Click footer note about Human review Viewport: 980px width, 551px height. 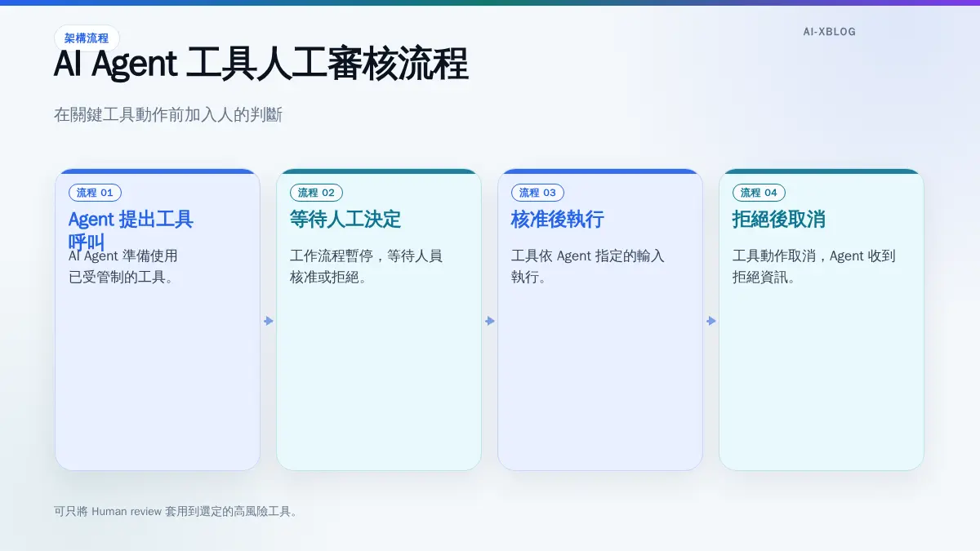(x=176, y=512)
